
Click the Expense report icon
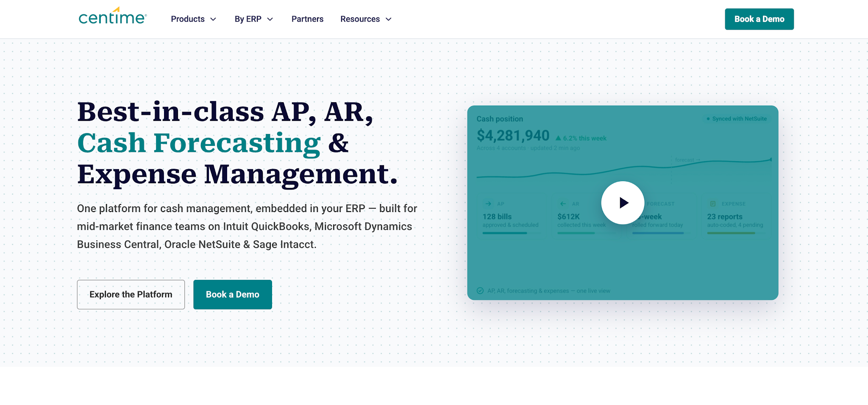[x=713, y=204]
